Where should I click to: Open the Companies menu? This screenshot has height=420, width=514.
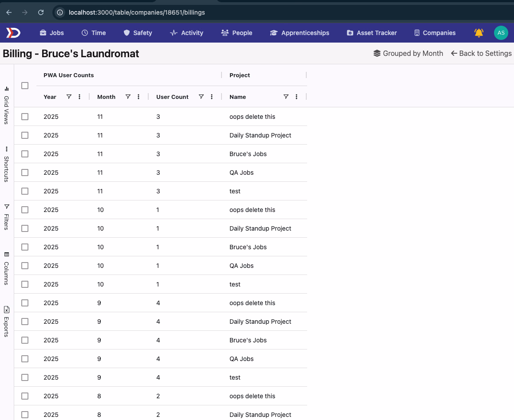point(435,33)
